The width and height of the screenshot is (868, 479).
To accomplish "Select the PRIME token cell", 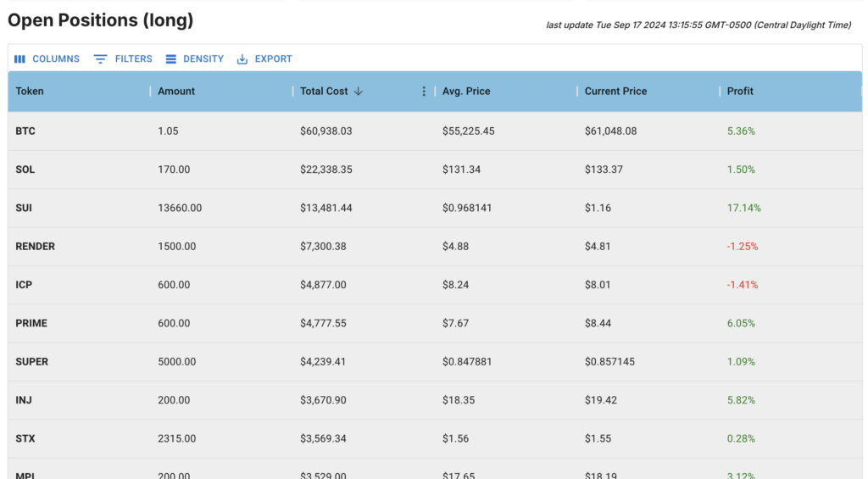I will pos(79,323).
